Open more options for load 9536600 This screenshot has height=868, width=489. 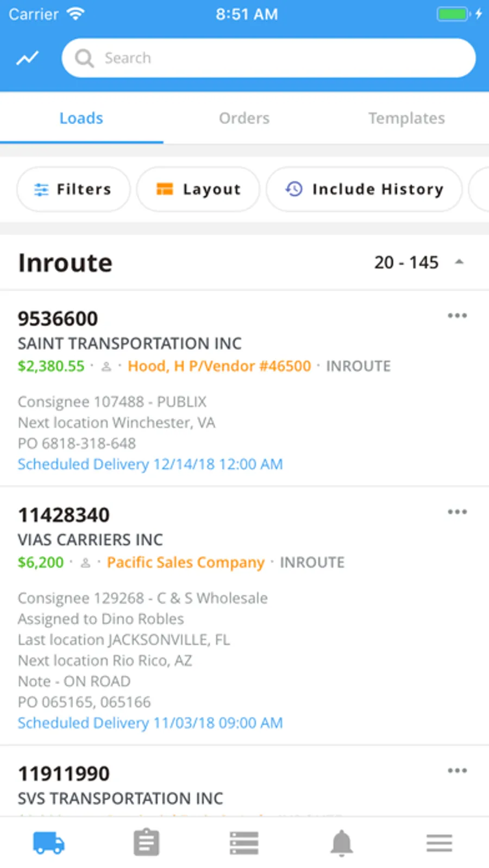pos(457,316)
